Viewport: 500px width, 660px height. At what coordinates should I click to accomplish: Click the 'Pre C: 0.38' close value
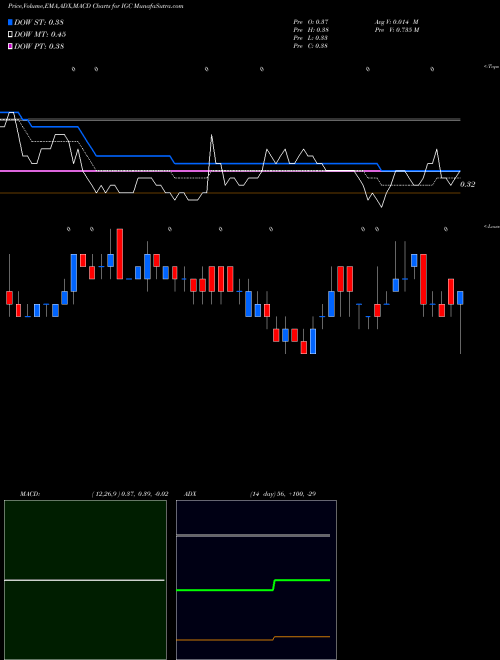[x=311, y=46]
